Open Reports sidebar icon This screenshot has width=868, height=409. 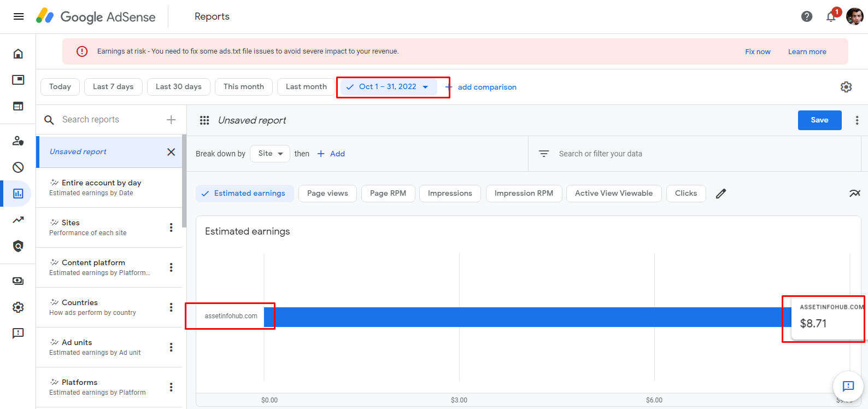pyautogui.click(x=18, y=194)
